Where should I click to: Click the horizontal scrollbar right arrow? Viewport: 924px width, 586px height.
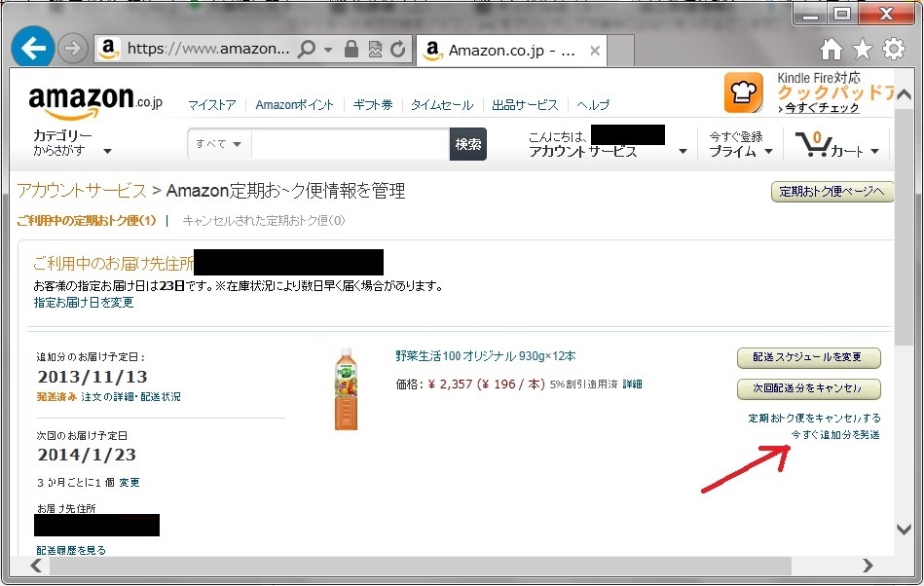click(x=868, y=566)
